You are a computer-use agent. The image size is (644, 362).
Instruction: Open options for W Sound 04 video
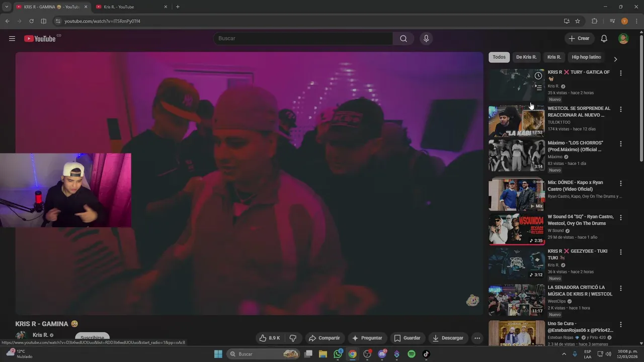point(620,218)
